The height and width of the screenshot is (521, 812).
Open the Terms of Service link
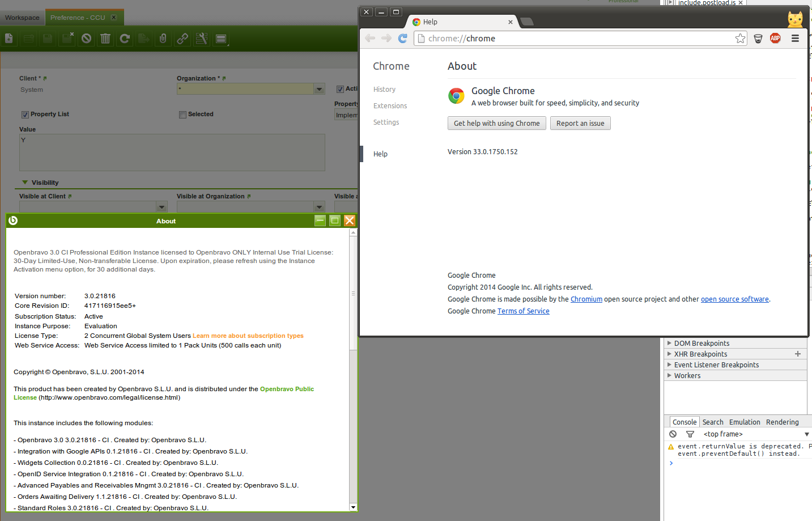coord(524,311)
